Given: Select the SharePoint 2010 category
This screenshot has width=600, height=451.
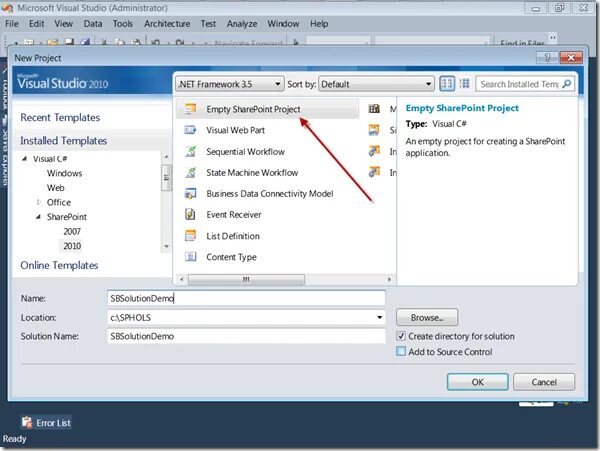Looking at the screenshot, I should pyautogui.click(x=72, y=246).
